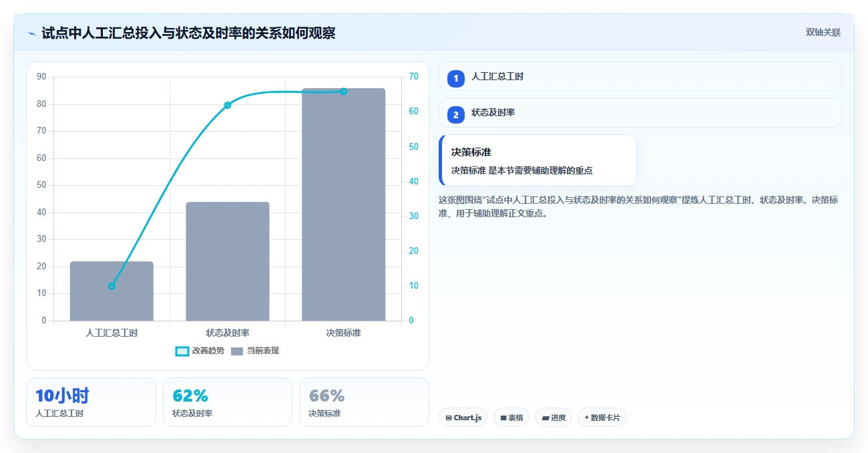The image size is (868, 453).
Task: Click the 当前表现 legend label
Action: click(262, 351)
